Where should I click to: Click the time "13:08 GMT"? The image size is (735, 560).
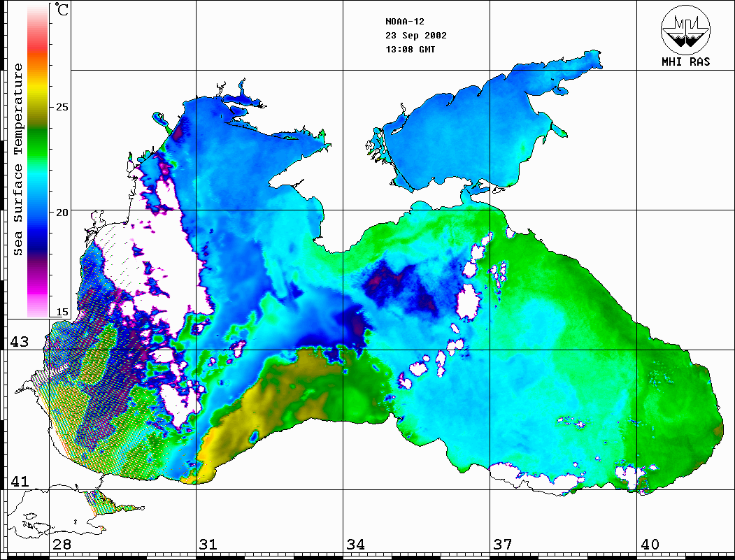pyautogui.click(x=411, y=49)
